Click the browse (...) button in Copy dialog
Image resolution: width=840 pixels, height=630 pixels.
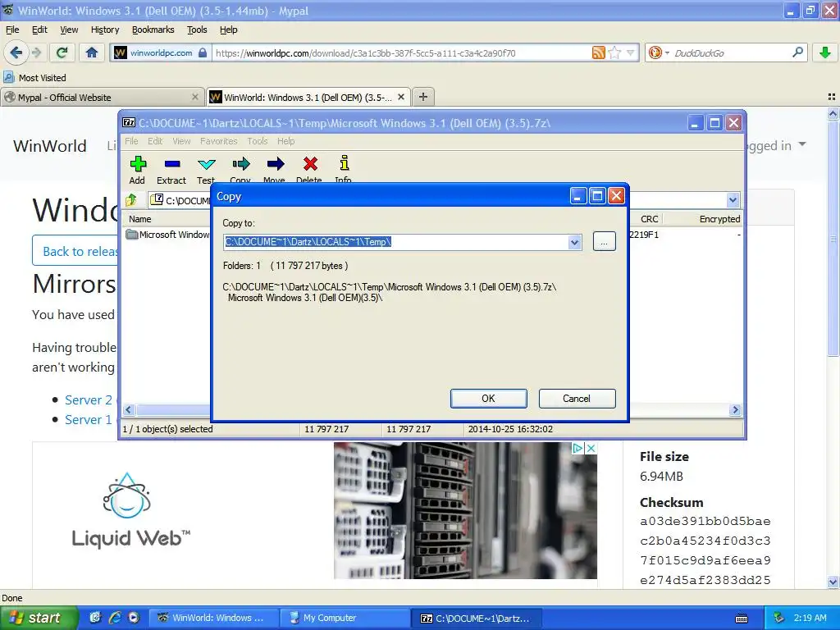pos(605,242)
